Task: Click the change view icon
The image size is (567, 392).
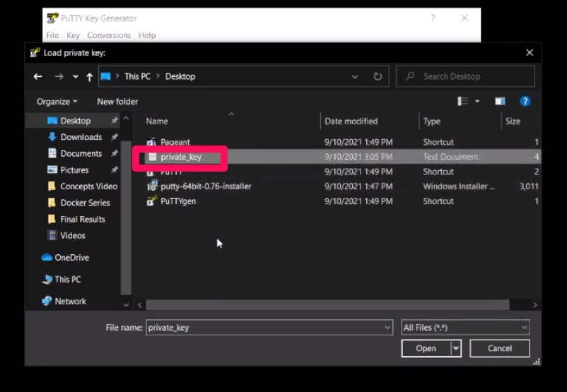Action: 463,102
